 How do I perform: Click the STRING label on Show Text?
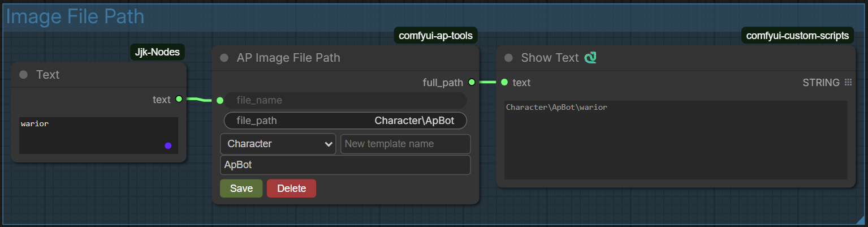point(821,83)
